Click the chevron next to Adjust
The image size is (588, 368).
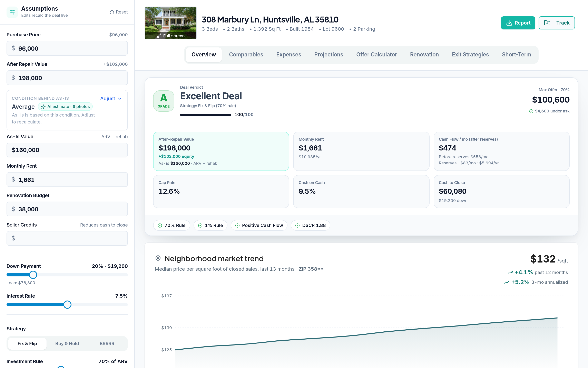pos(120,99)
